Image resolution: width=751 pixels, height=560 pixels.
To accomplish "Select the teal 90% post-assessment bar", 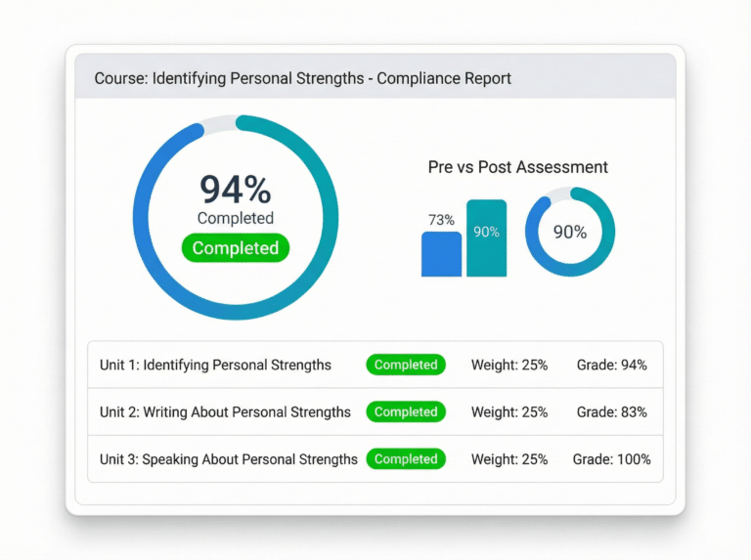I will (x=486, y=237).
